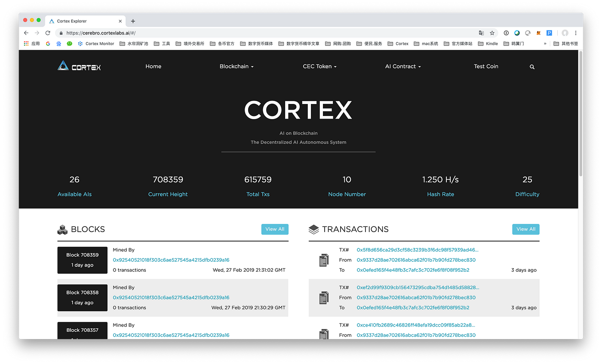View site info via the padlock icon

pos(61,33)
